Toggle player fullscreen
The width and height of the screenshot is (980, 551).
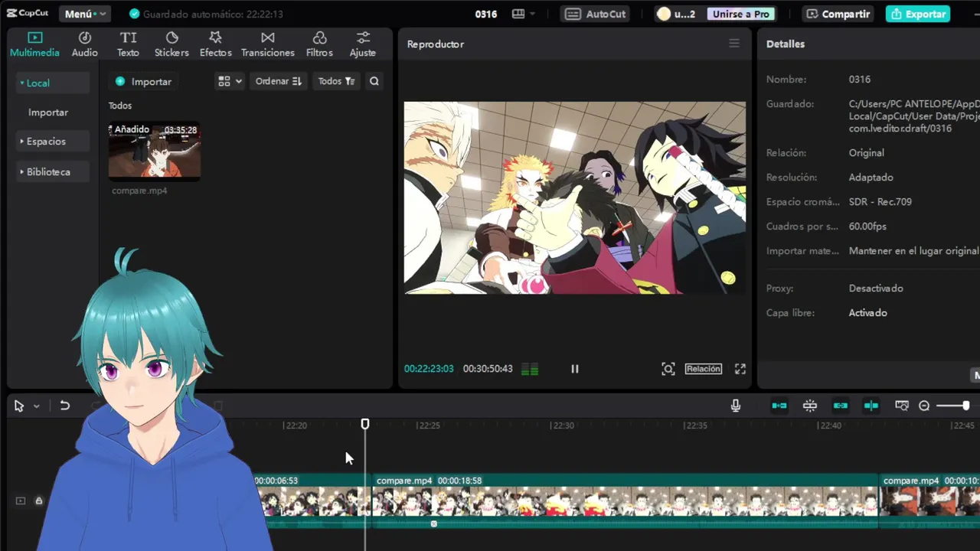click(x=740, y=369)
